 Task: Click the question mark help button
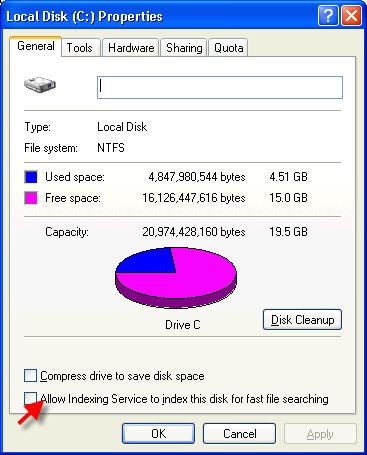point(328,16)
